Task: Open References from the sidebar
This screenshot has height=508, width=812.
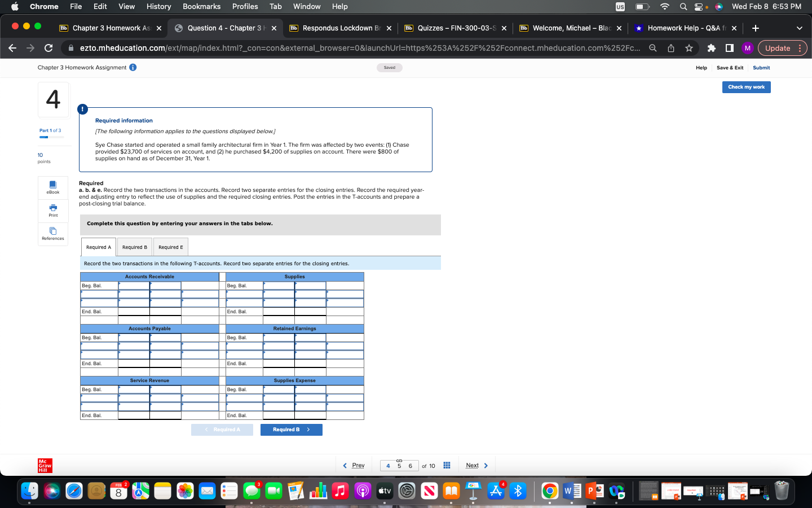Action: (x=52, y=234)
